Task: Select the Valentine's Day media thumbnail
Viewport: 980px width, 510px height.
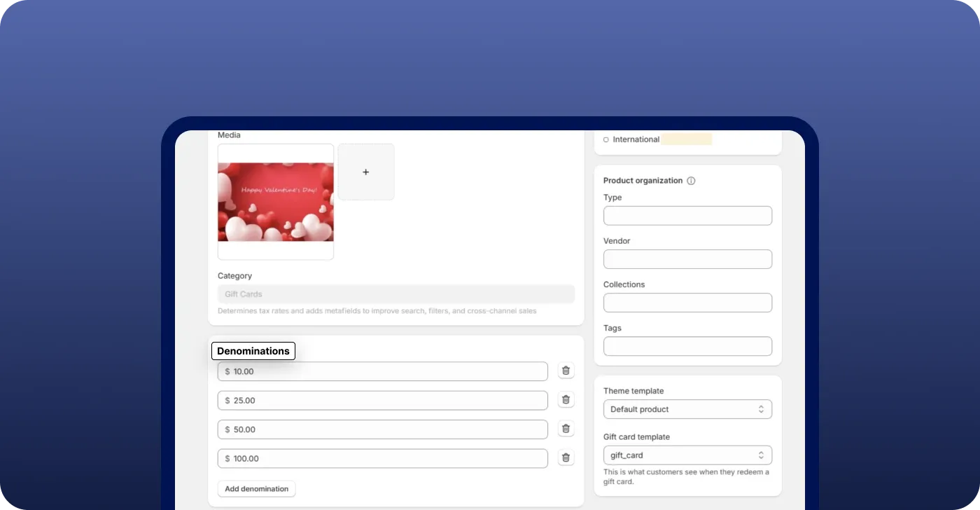Action: [x=276, y=202]
